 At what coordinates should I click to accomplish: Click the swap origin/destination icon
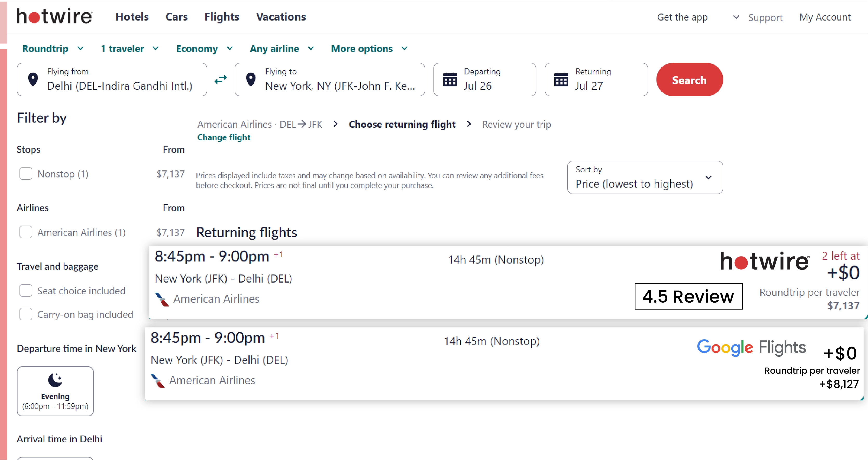tap(220, 80)
